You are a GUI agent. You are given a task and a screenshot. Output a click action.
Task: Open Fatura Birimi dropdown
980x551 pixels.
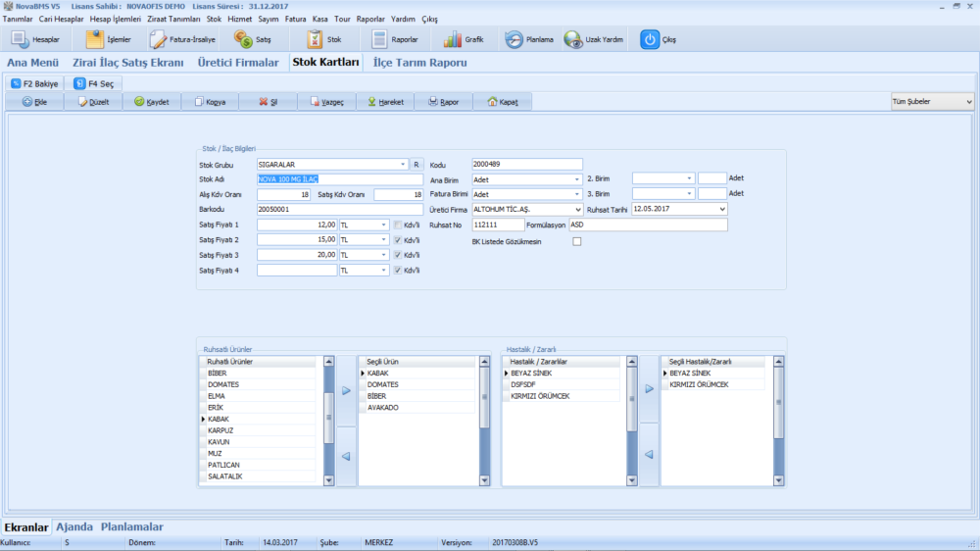pos(577,194)
